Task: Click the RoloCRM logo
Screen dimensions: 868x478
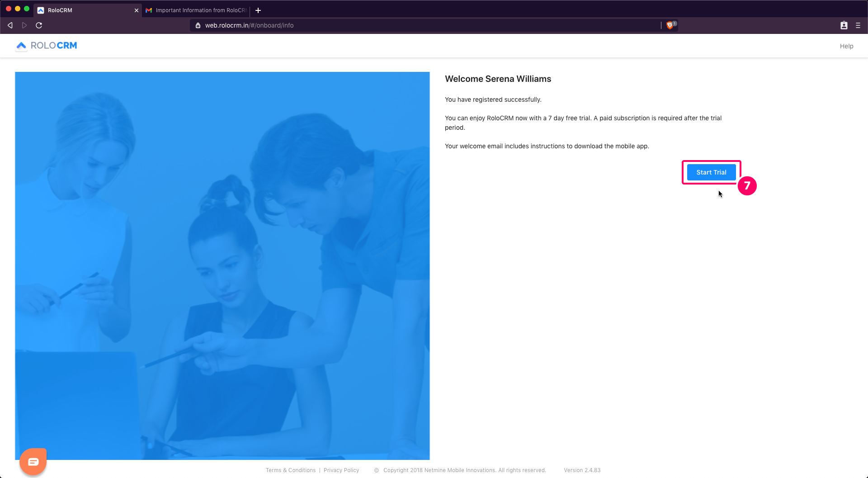Action: (46, 46)
